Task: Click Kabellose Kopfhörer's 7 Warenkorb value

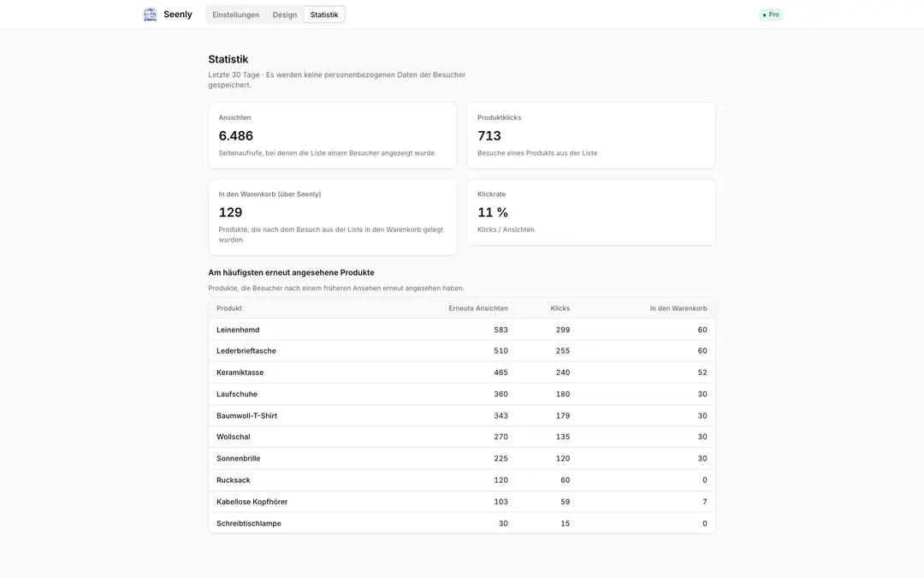Action: coord(705,502)
